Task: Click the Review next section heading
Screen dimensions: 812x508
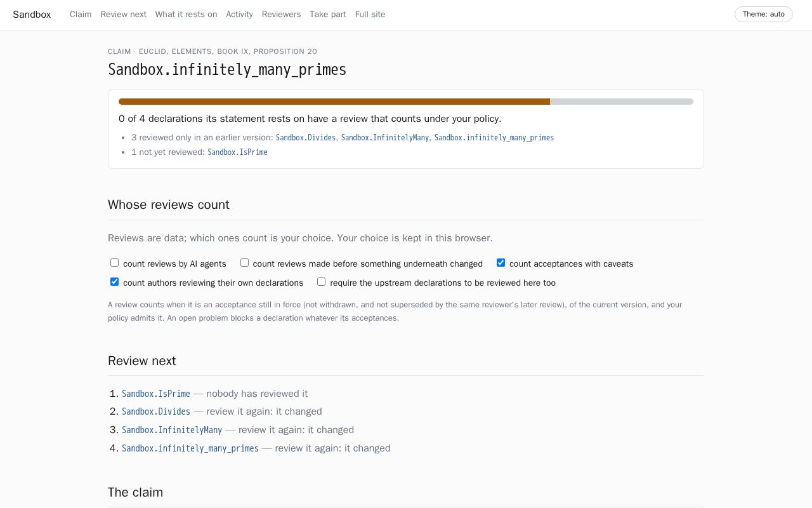Action: tap(142, 361)
